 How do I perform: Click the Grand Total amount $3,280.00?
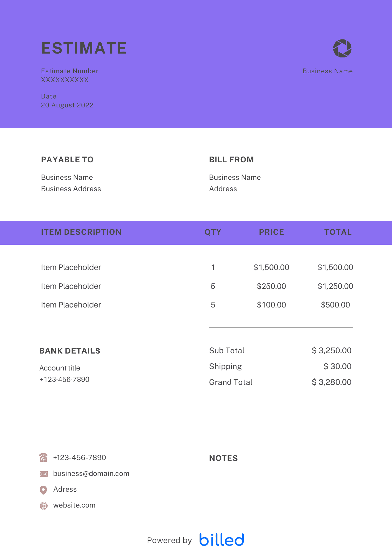(x=332, y=382)
